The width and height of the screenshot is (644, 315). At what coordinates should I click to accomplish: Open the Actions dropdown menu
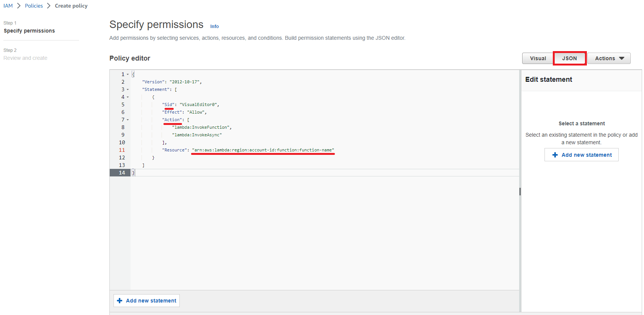(609, 58)
